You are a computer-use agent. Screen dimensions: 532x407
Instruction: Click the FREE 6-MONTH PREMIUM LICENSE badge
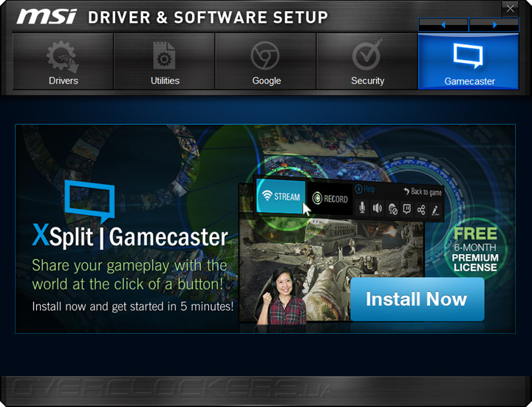[x=476, y=249]
